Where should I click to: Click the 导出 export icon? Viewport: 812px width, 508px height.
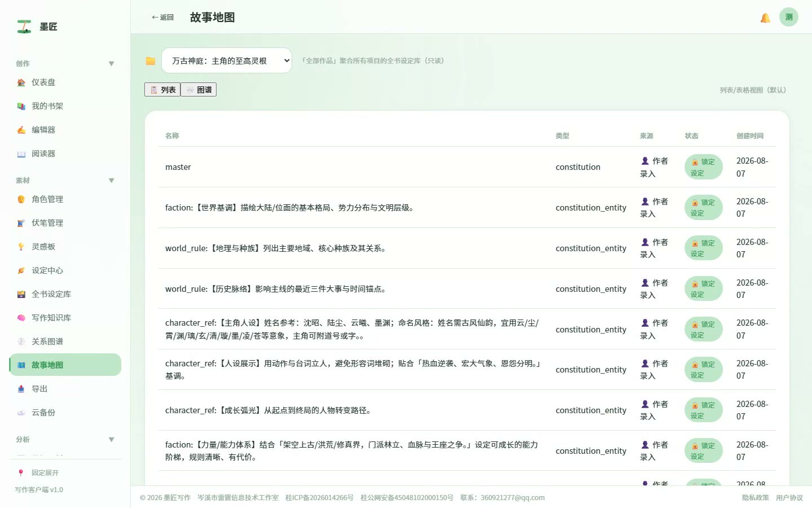(x=21, y=389)
